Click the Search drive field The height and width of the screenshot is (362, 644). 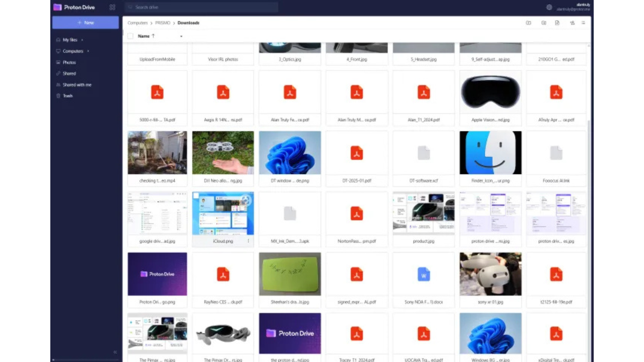[x=201, y=7]
